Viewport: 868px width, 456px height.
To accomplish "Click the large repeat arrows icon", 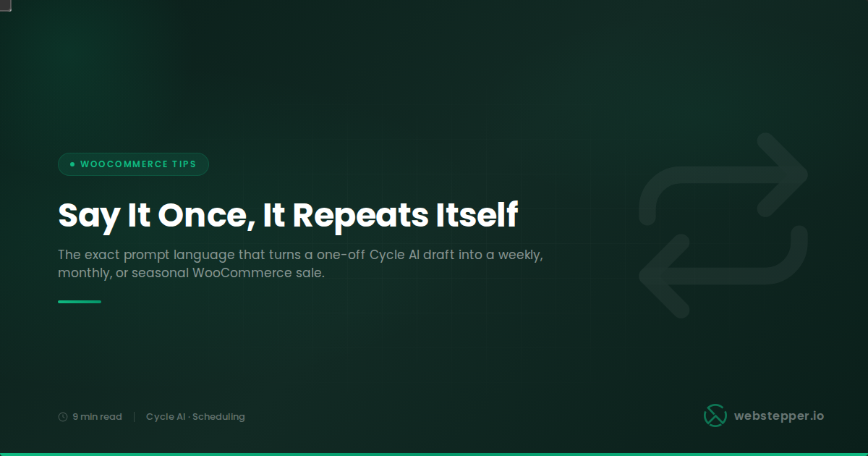I will click(723, 225).
